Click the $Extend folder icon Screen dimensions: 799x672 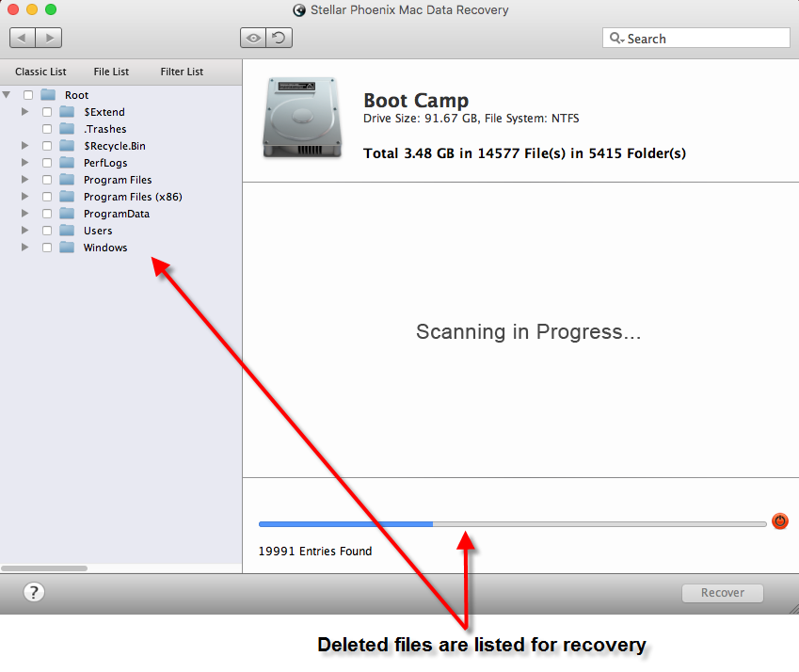click(x=67, y=112)
